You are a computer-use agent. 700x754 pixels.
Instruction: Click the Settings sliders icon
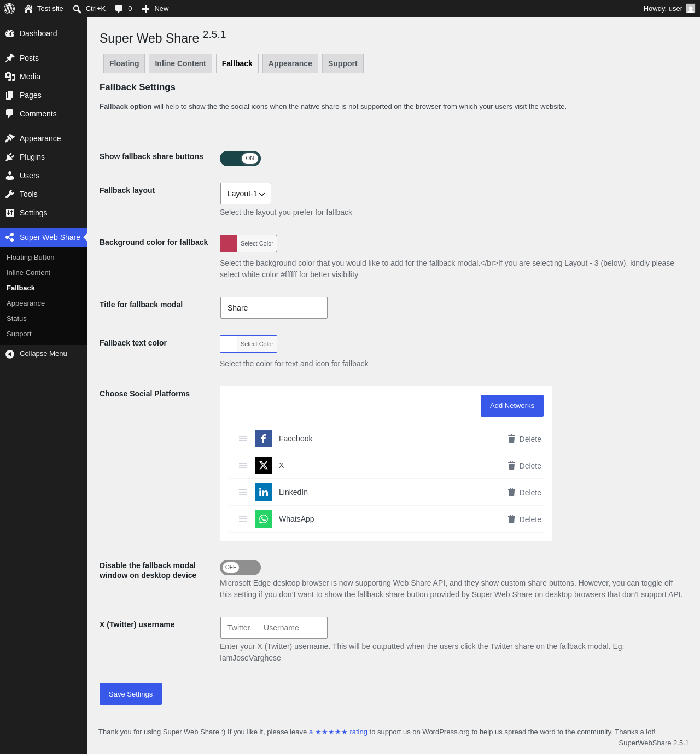point(10,213)
